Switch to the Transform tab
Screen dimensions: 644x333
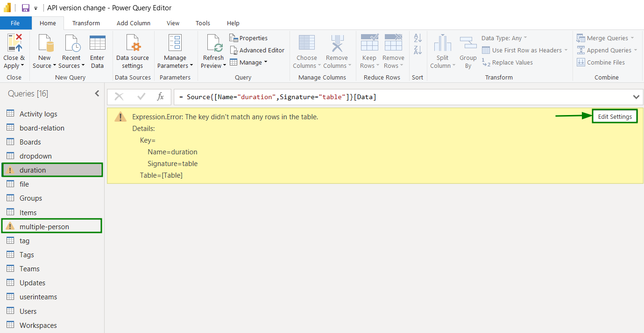point(86,23)
